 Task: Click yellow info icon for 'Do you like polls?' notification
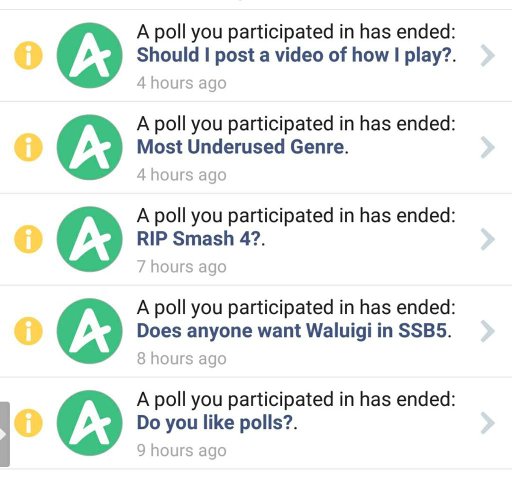tap(28, 423)
